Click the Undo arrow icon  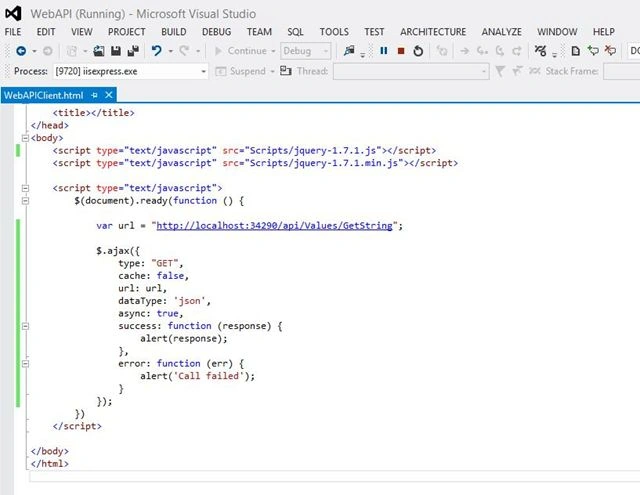pyautogui.click(x=156, y=51)
